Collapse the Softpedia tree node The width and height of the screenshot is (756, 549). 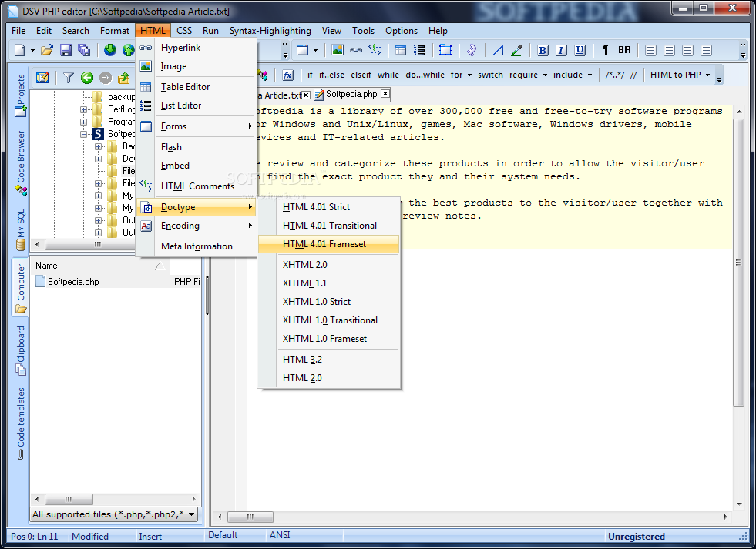84,134
